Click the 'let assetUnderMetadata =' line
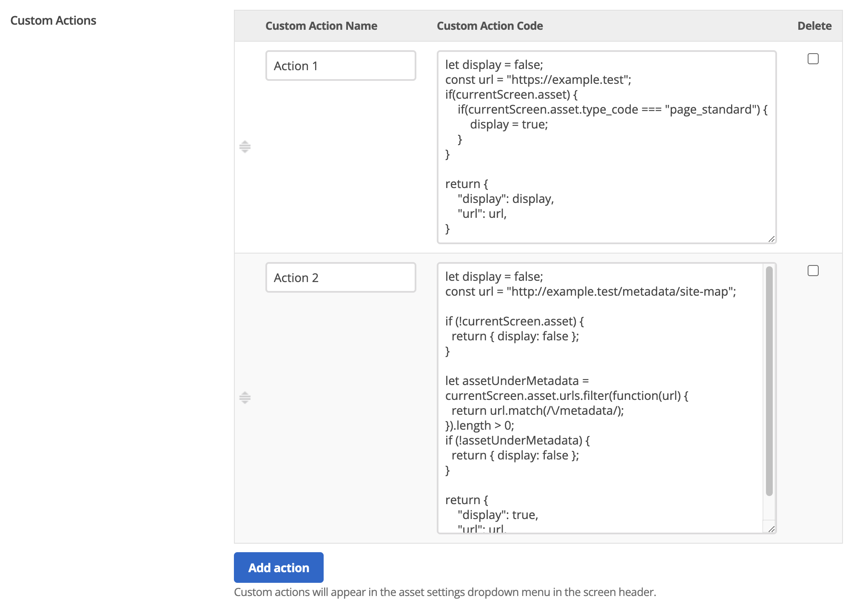The height and width of the screenshot is (616, 854). [517, 381]
